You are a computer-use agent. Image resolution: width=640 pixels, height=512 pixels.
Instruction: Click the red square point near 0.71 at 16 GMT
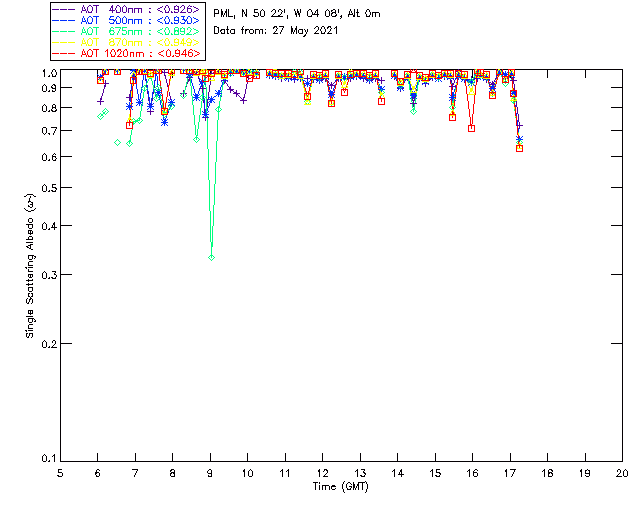pos(471,128)
